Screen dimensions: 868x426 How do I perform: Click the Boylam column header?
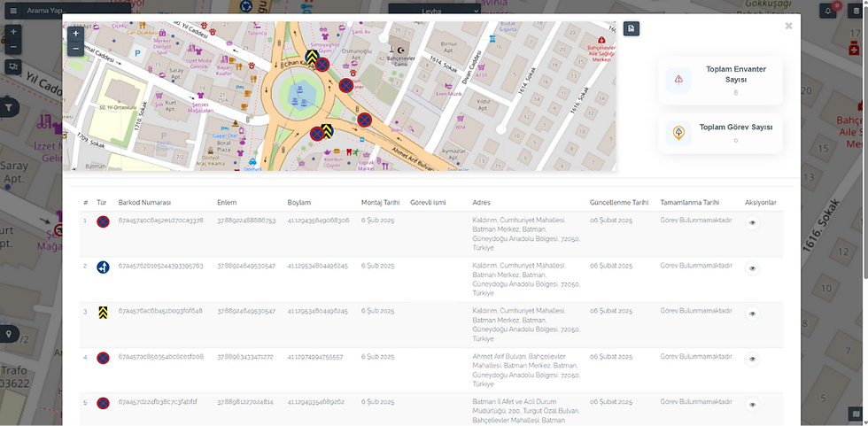[x=299, y=203]
